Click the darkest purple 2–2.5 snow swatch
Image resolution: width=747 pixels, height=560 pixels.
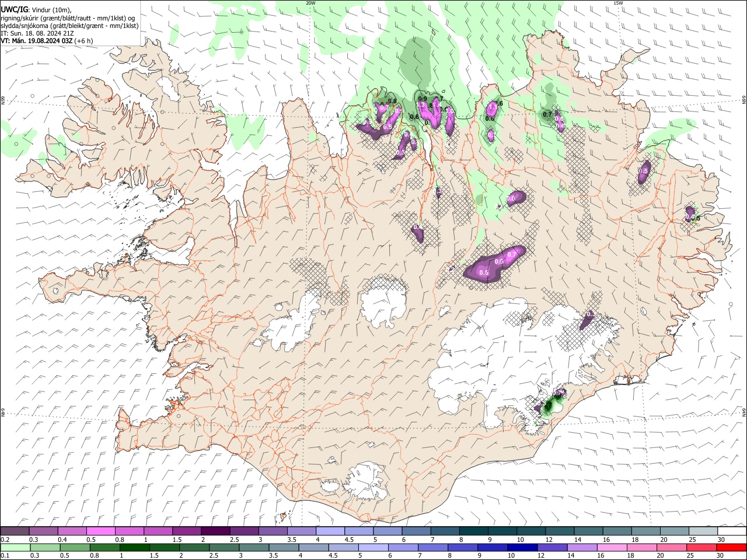coord(215,531)
